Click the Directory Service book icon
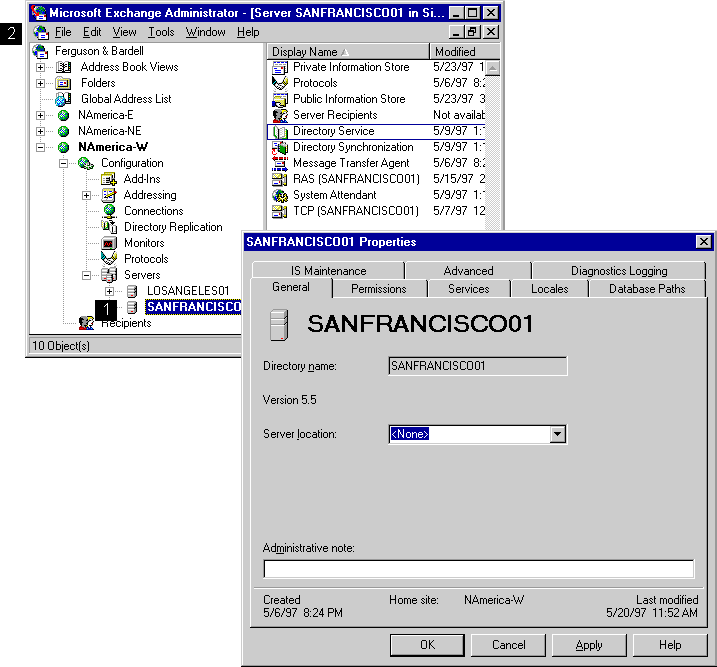This screenshot has width=717, height=667. coord(280,132)
